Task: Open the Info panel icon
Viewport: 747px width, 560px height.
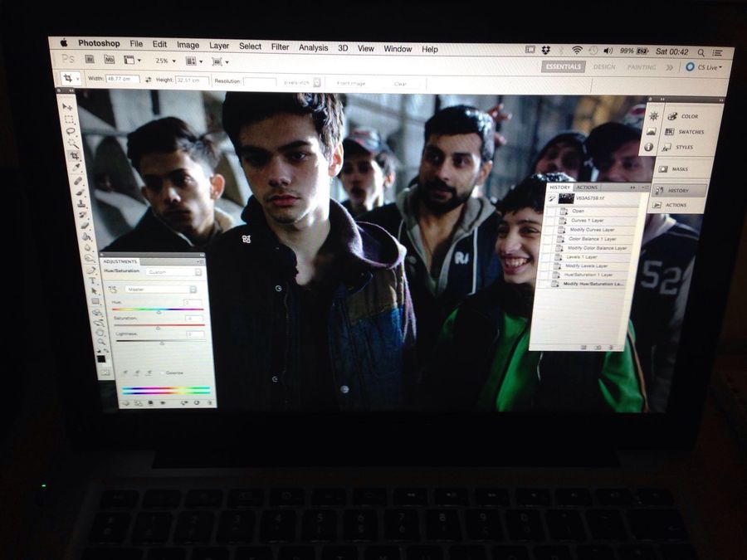Action: click(648, 147)
